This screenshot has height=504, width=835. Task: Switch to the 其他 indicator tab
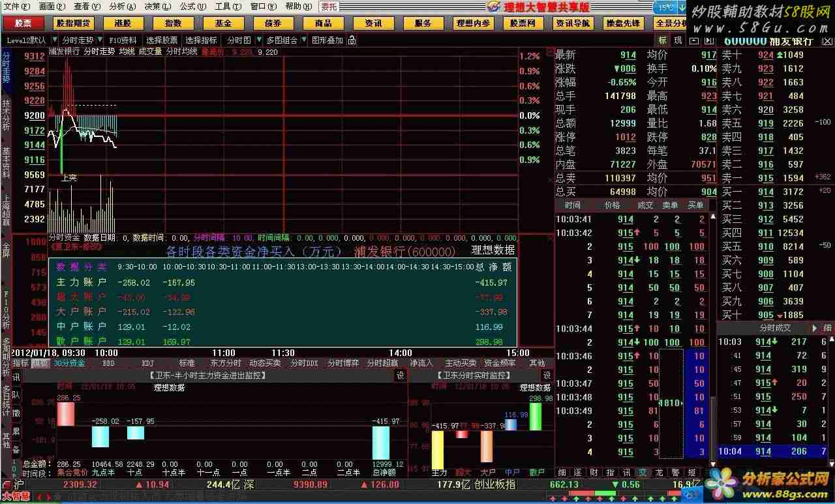coord(537,363)
